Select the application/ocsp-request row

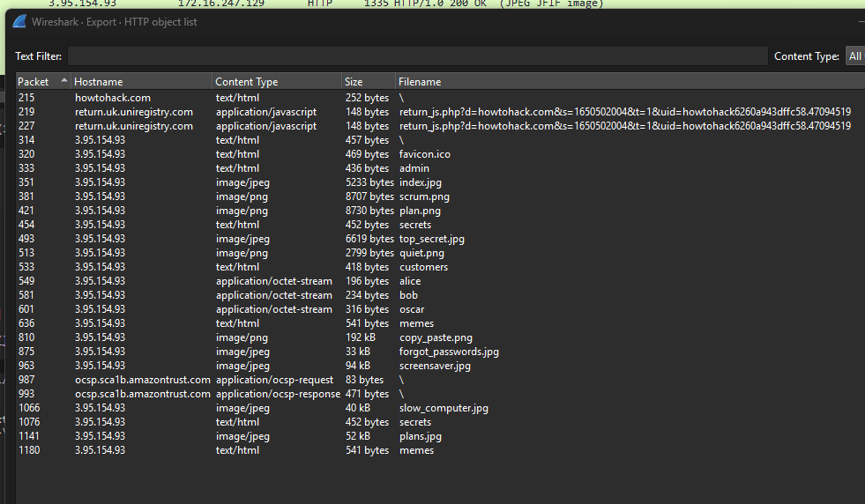pyautogui.click(x=440, y=380)
